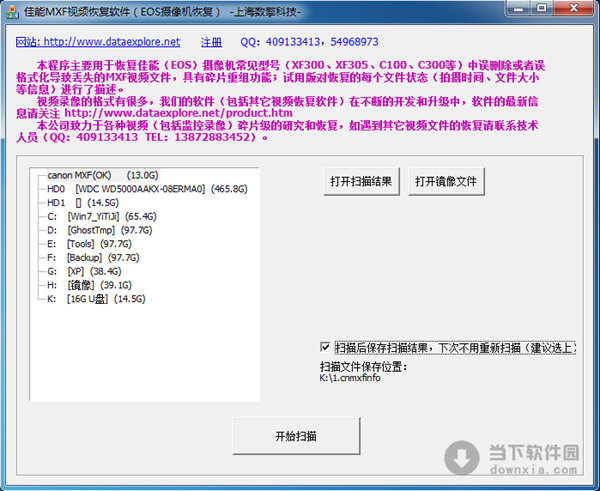The image size is (600, 491).
Task: Toggle the 扫描后保存扫描结果 checkbox
Action: pyautogui.click(x=325, y=347)
